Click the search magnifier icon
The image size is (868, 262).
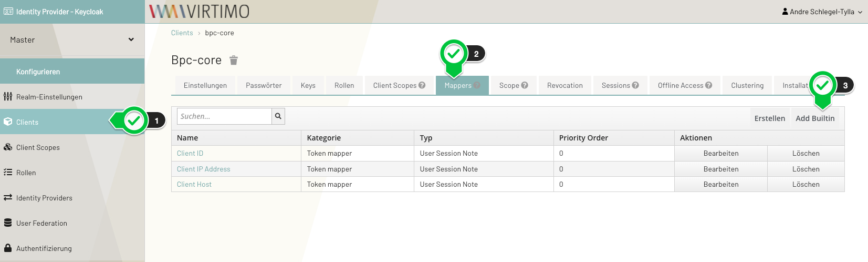point(278,116)
